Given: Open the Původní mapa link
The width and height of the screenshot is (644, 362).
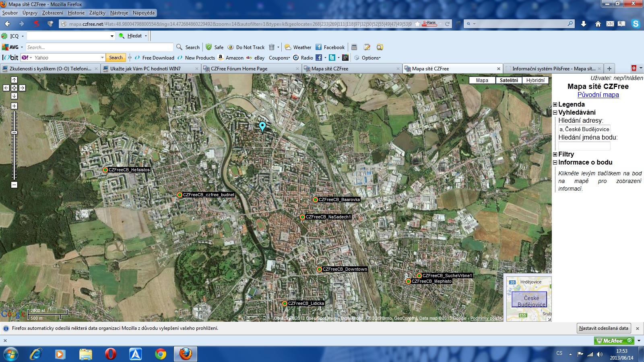Looking at the screenshot, I should click(x=598, y=95).
